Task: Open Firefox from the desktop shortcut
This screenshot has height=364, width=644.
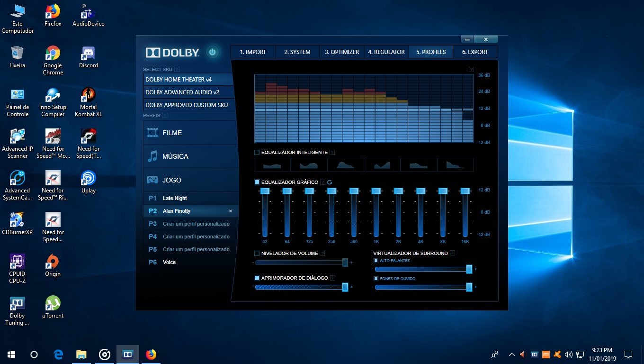Action: (x=53, y=15)
